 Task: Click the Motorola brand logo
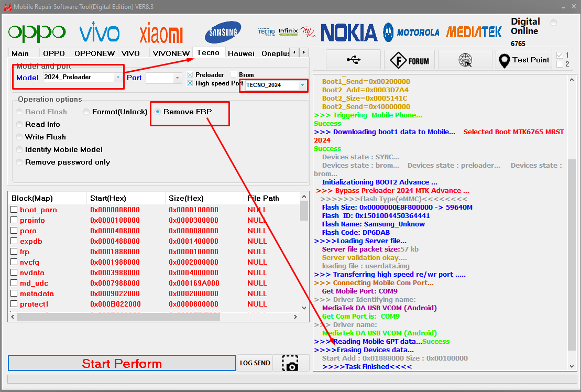[x=411, y=32]
